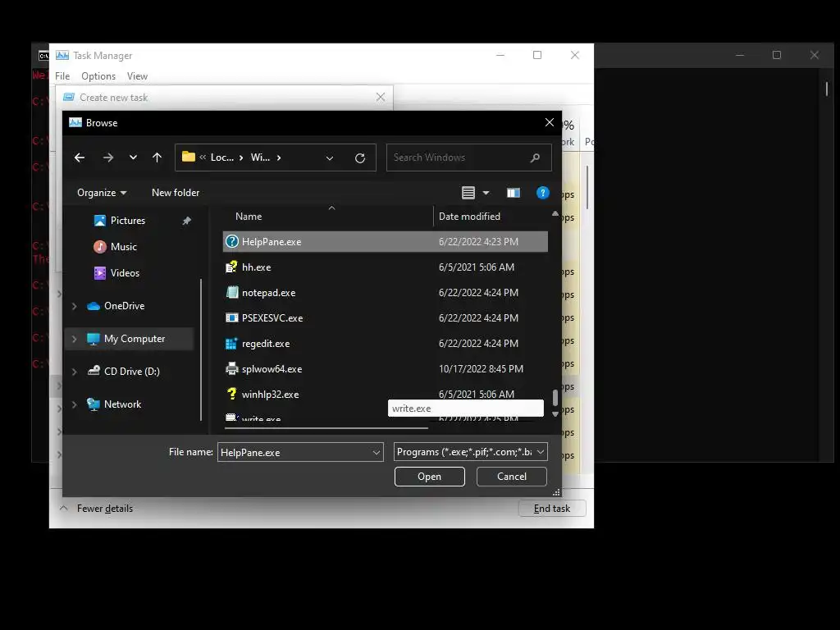Click regedit.exe file name

click(x=266, y=344)
